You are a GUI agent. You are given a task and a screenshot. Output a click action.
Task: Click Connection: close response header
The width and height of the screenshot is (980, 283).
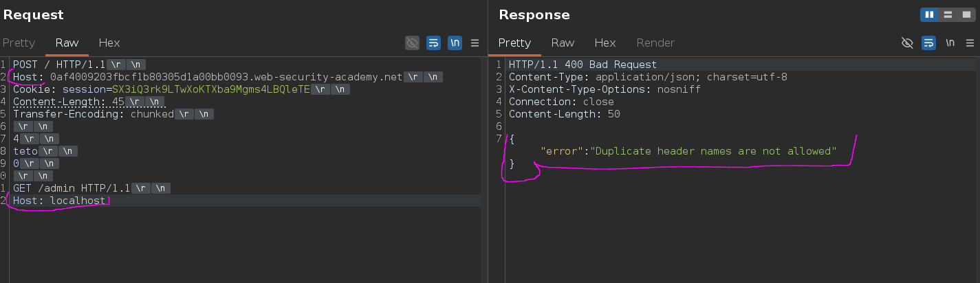pos(561,102)
